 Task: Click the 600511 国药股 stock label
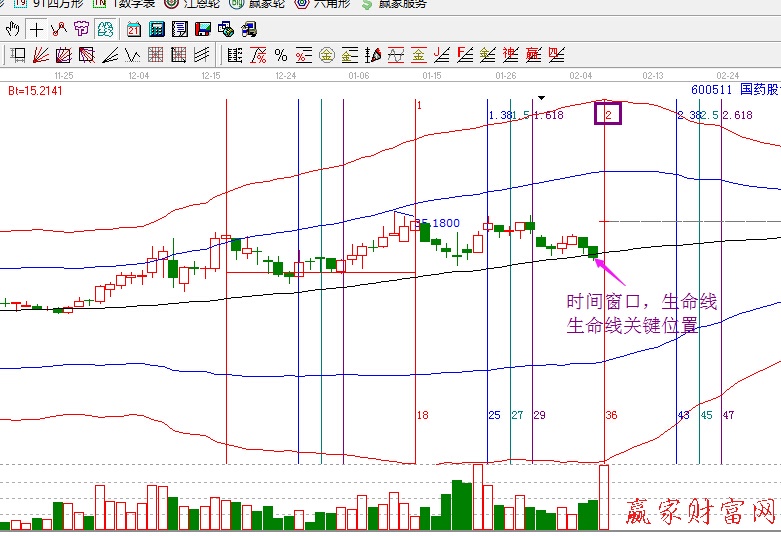(734, 90)
